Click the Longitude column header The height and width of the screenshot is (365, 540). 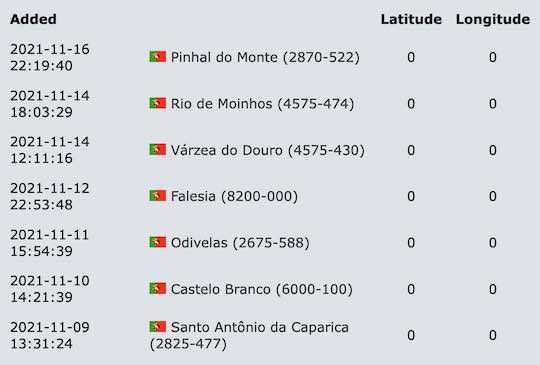493,19
